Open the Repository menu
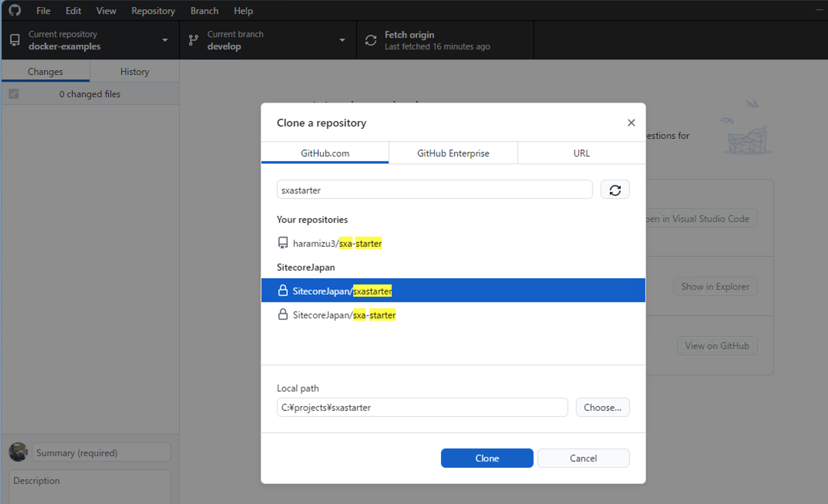This screenshot has width=828, height=504. 153,11
